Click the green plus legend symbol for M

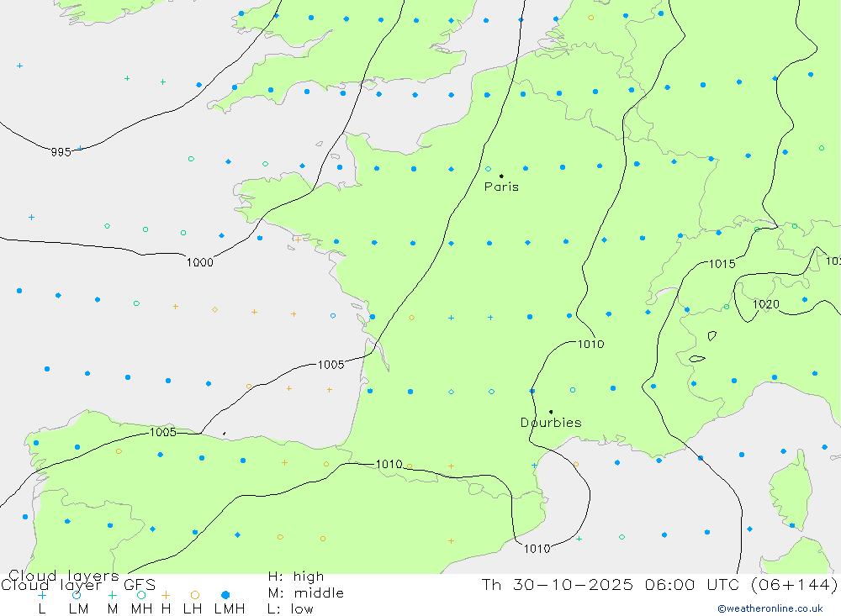(112, 595)
